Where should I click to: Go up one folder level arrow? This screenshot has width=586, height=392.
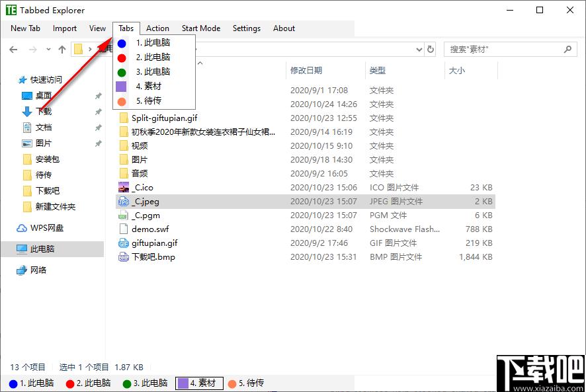coord(62,50)
